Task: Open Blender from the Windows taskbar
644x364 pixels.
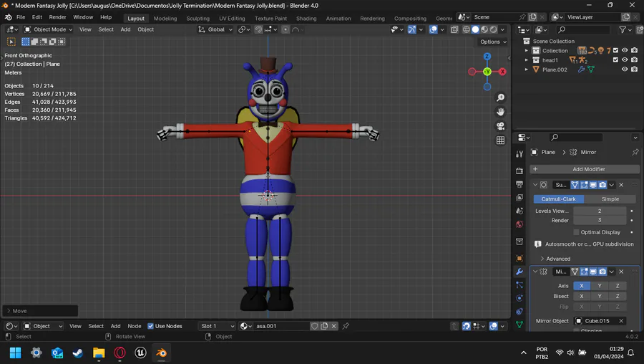Action: pos(161,353)
